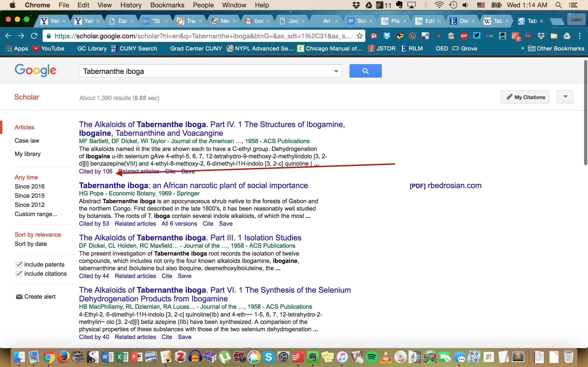The image size is (588, 367).
Task: Open the dropdown next to My Citations
Action: 565,97
